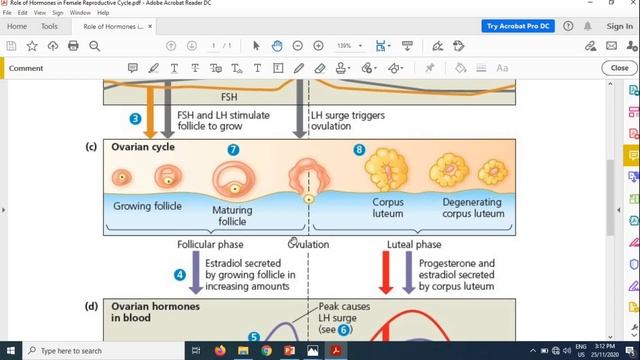Image resolution: width=640 pixels, height=360 pixels.
Task: Open the Protect shield tool in right pane
Action: (633, 264)
